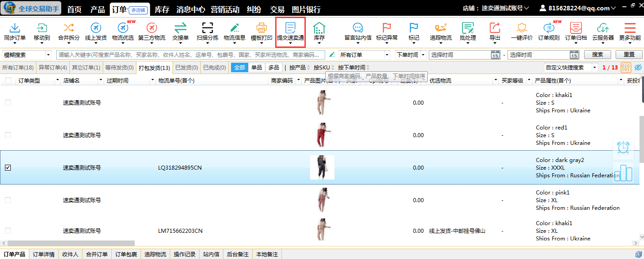This screenshot has height=259, width=644.
Task: Click the eraser icon beside the keyword search box
Action: click(x=332, y=55)
